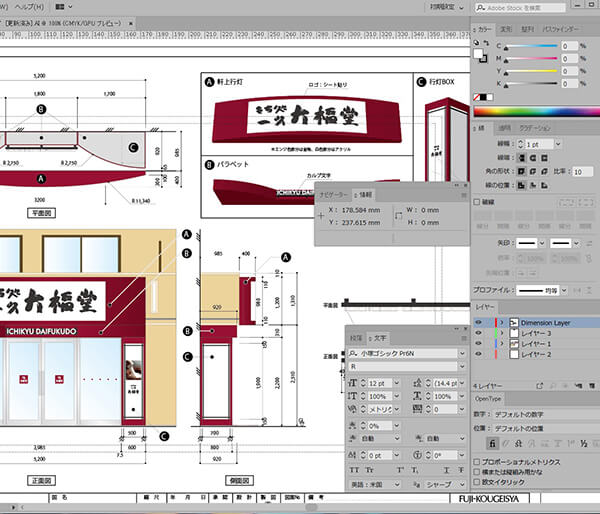This screenshot has height=514, width=600.
Task: Click the Strikethrough icon in Character panel
Action: 461,470
